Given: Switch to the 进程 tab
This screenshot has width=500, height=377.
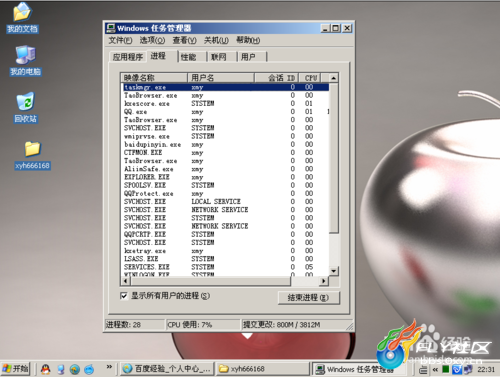Looking at the screenshot, I should tap(162, 56).
